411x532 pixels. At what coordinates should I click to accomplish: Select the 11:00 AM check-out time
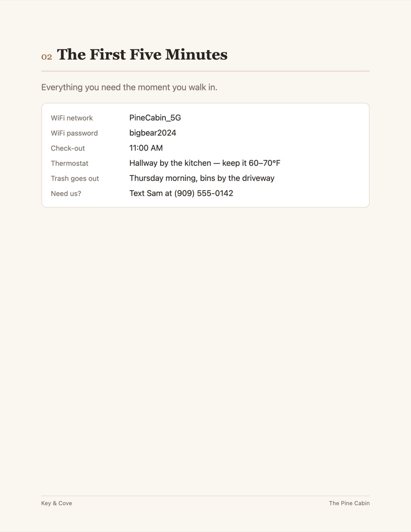click(x=146, y=148)
